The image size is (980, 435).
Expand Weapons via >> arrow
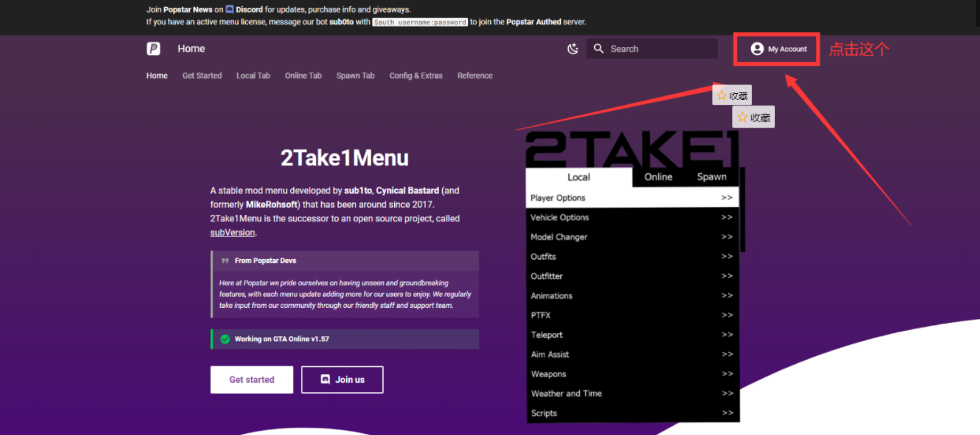(727, 374)
